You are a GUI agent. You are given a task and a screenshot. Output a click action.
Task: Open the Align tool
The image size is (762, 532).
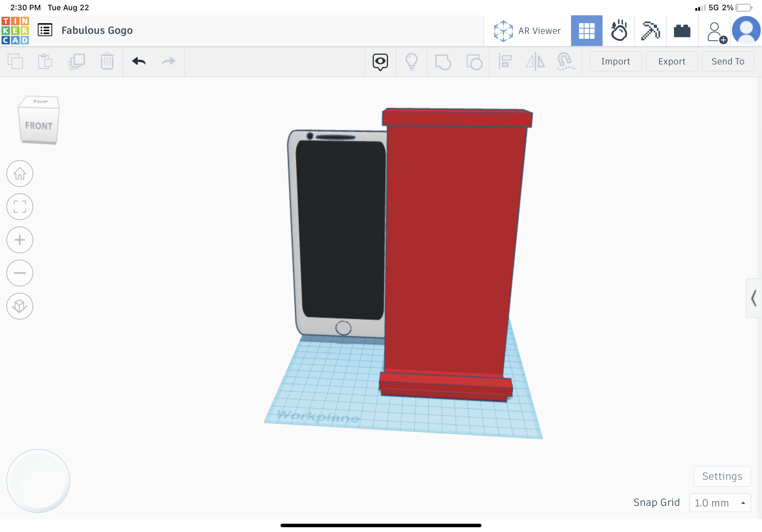click(x=505, y=61)
